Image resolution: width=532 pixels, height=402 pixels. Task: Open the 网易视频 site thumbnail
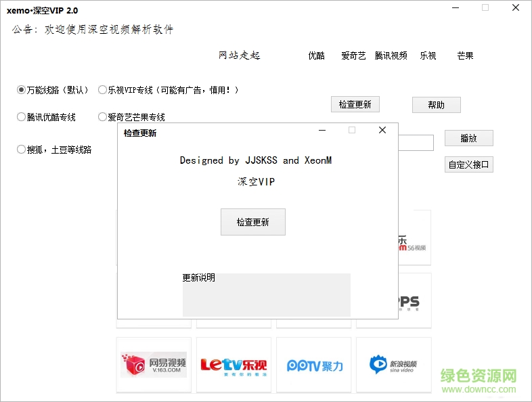point(154,365)
